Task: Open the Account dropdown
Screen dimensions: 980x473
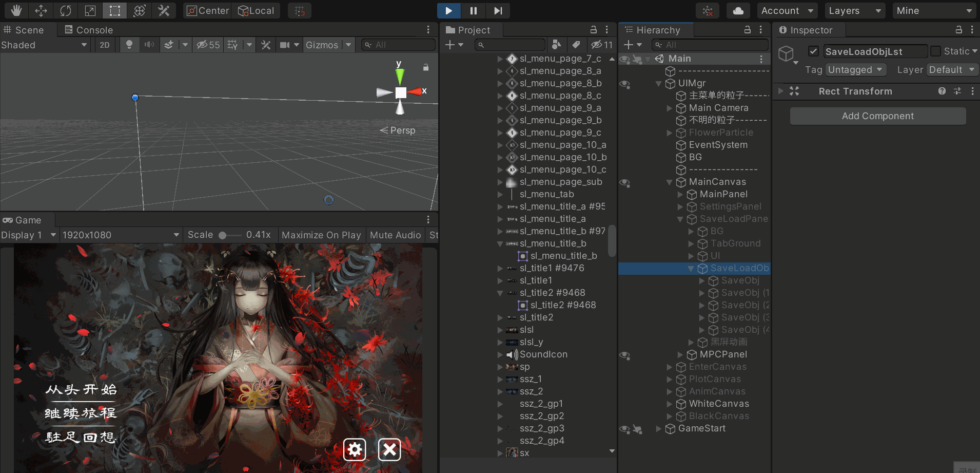Action: click(788, 11)
